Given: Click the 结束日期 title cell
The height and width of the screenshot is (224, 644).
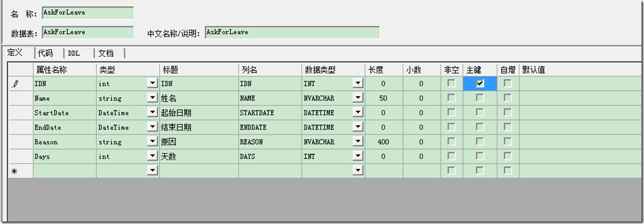Looking at the screenshot, I should pos(199,128).
